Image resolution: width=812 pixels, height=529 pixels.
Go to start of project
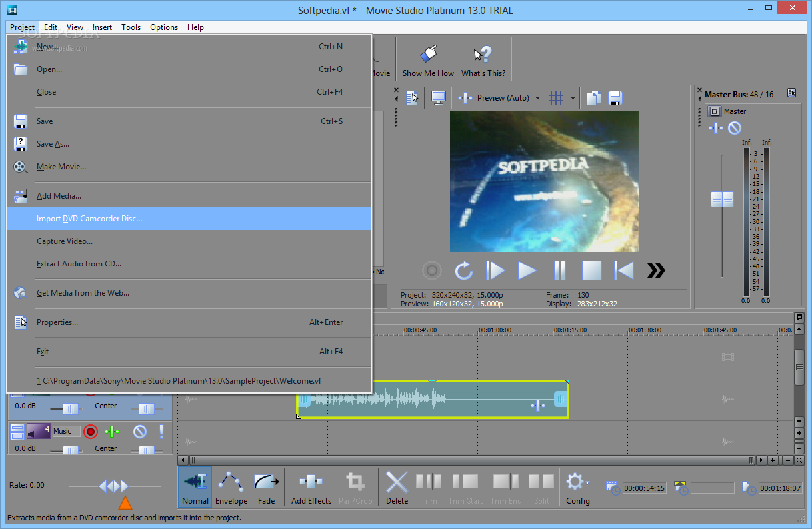click(624, 270)
